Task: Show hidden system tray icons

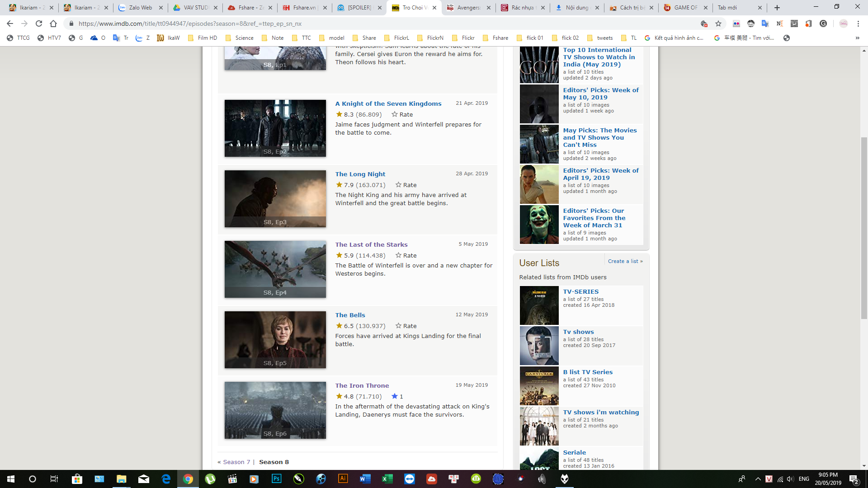Action: (758, 479)
